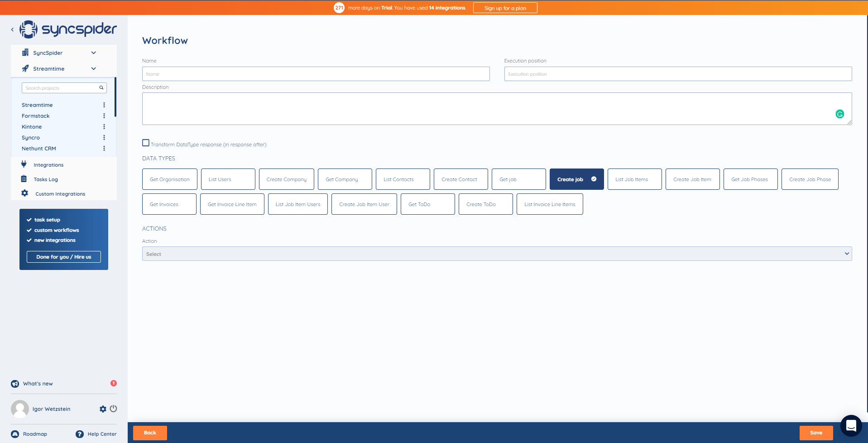This screenshot has width=868, height=443.
Task: Open options menu for Syncro project
Action: (x=104, y=138)
